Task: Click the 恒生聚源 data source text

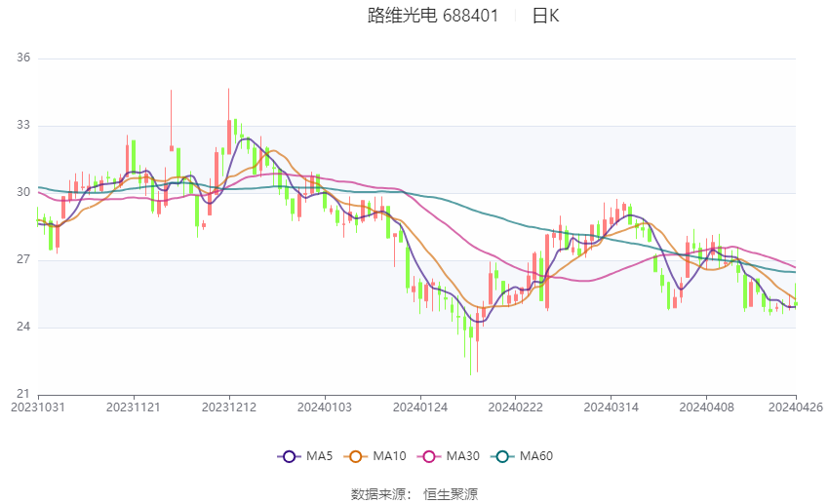Action: tap(451, 494)
